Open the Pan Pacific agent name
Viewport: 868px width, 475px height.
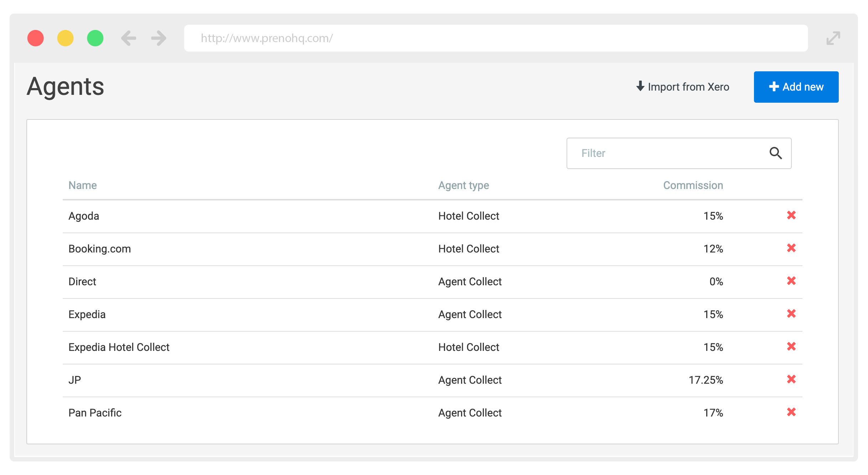(x=95, y=413)
